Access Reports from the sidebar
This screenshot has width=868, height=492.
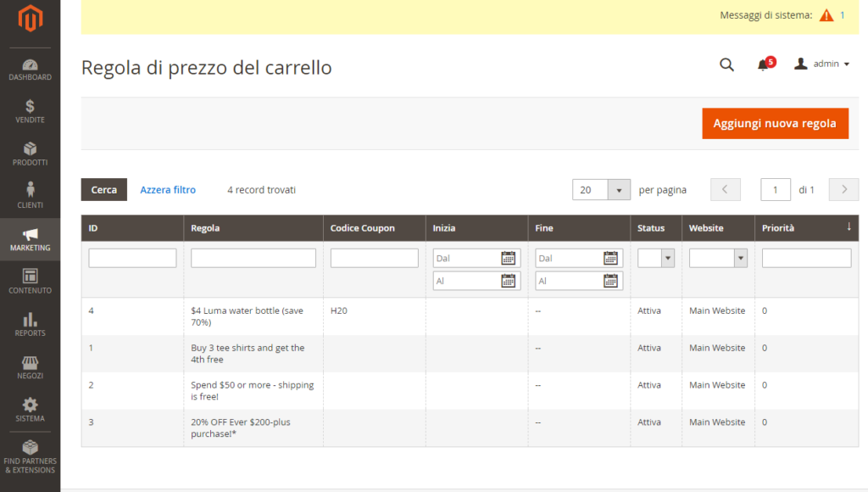click(x=30, y=323)
